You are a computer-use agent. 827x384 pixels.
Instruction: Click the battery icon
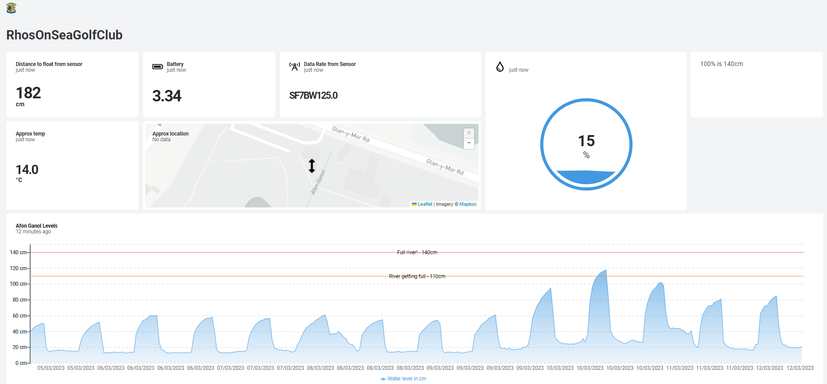coord(158,66)
